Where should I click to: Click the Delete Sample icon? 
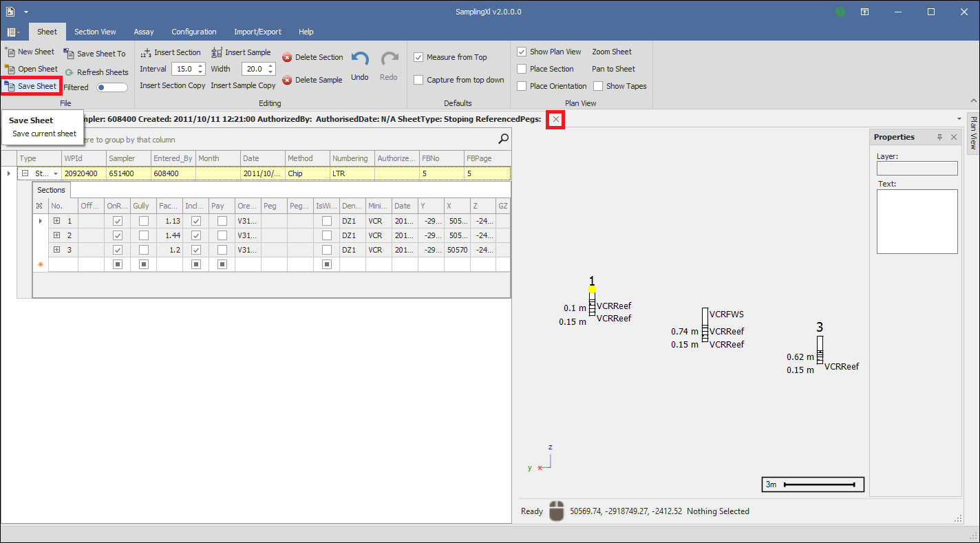click(287, 81)
